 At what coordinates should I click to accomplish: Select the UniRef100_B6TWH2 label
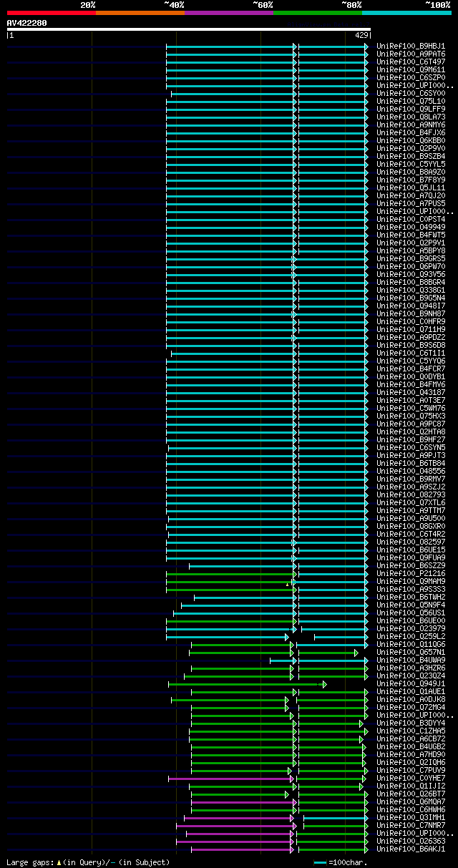coord(411,597)
